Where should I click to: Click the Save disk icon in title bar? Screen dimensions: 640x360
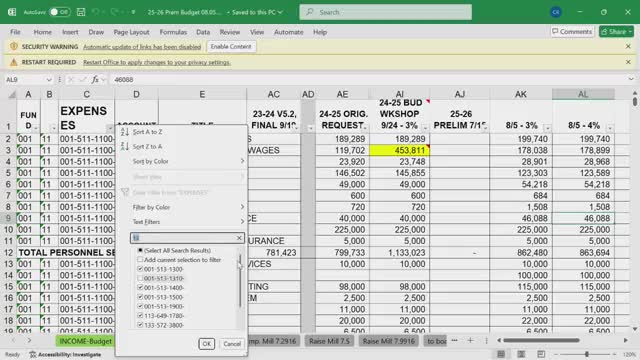click(x=81, y=12)
